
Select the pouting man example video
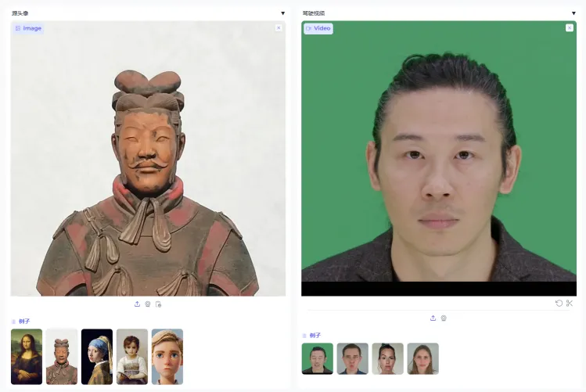coord(352,358)
